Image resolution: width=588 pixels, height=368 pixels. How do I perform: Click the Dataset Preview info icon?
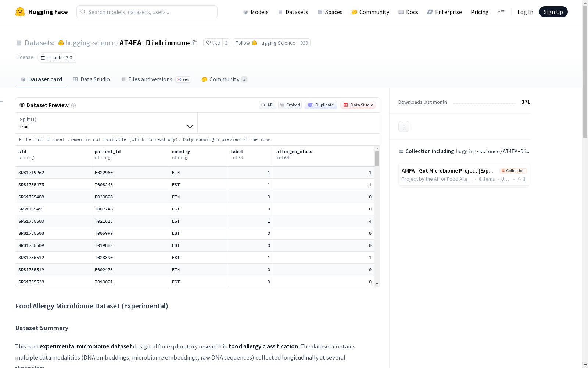73,105
